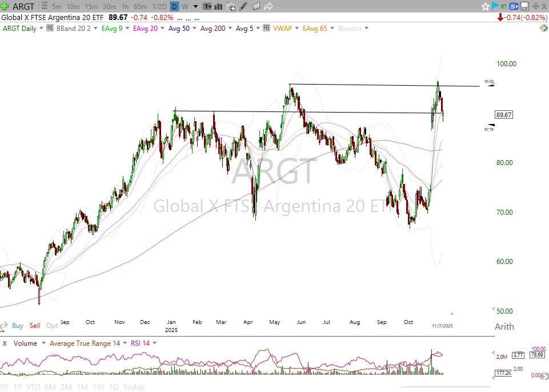Open the Average True Range 14 dropdown

[125, 343]
